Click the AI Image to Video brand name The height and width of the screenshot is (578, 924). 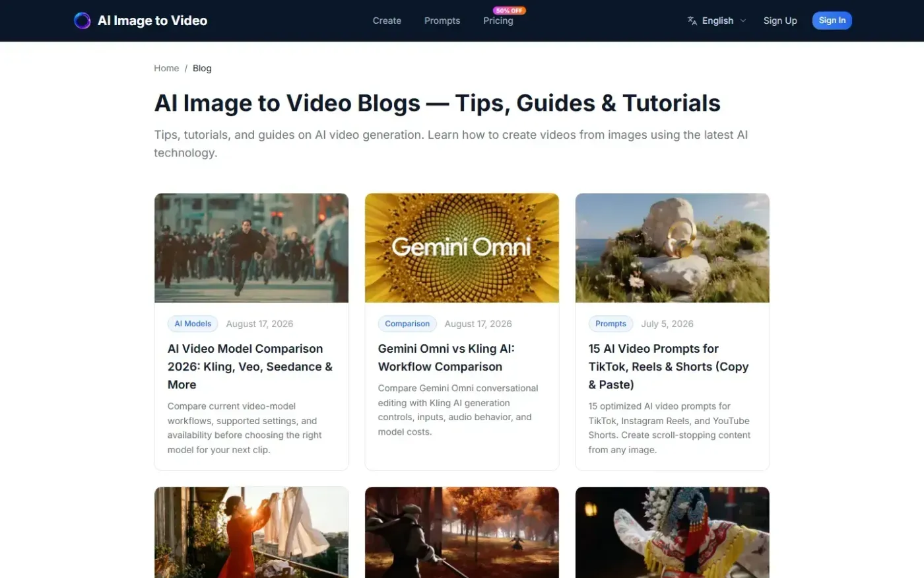coord(152,20)
